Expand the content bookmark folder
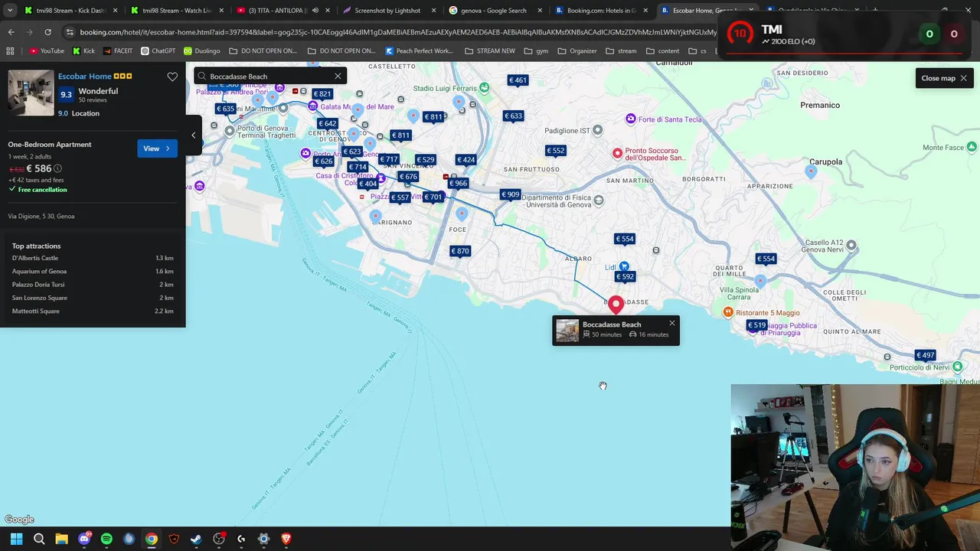 [x=662, y=51]
